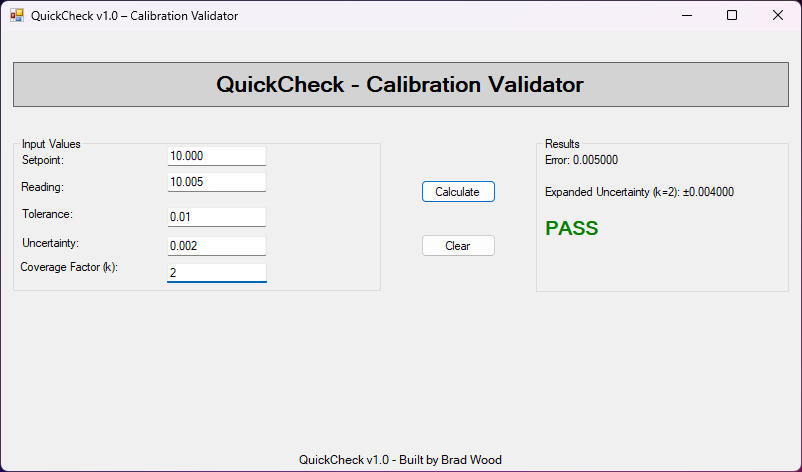Close the QuickCheck window
The image size is (802, 472).
tap(778, 16)
